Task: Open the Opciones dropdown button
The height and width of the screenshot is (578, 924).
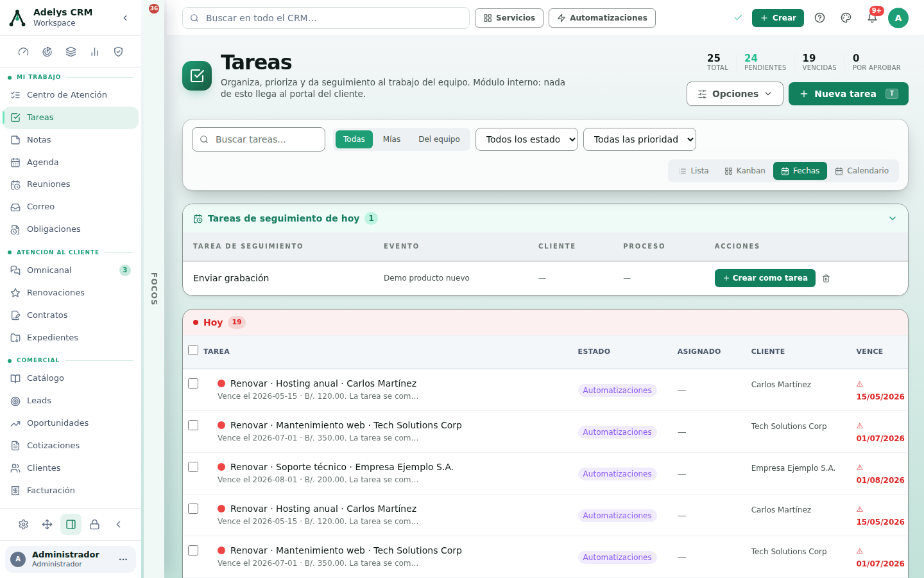Action: click(x=735, y=94)
